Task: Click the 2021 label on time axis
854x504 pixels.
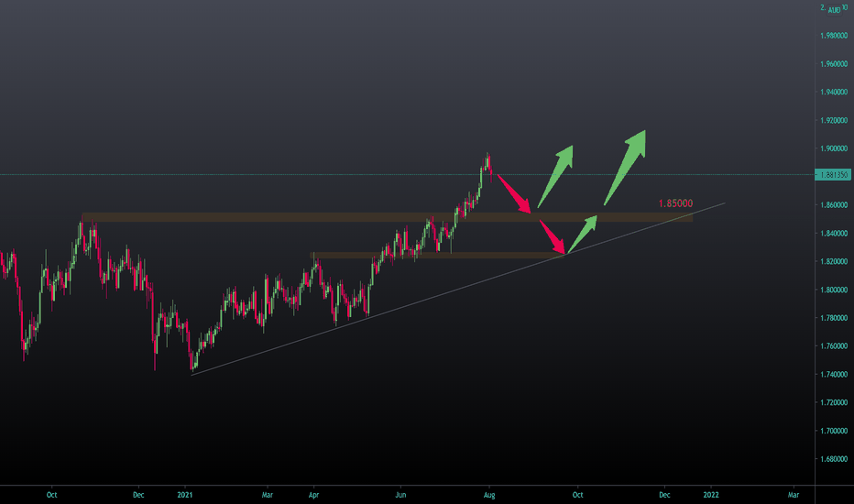Action: click(x=184, y=495)
